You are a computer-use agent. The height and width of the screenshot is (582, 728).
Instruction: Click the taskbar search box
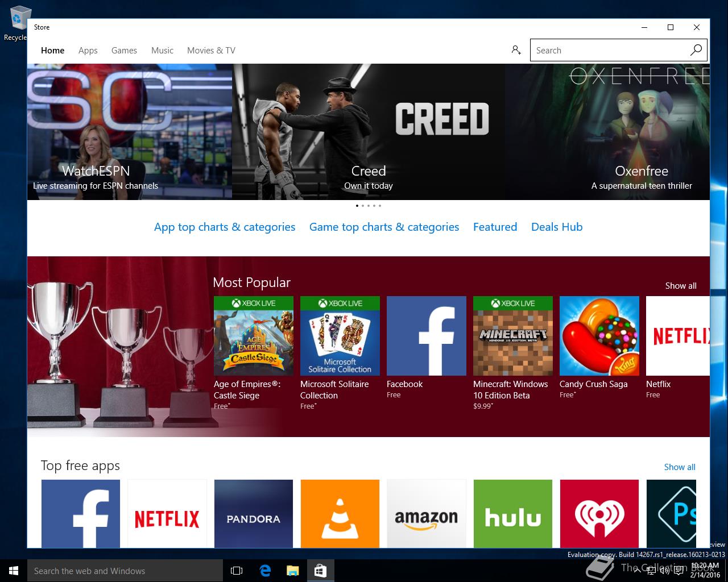tap(125, 571)
